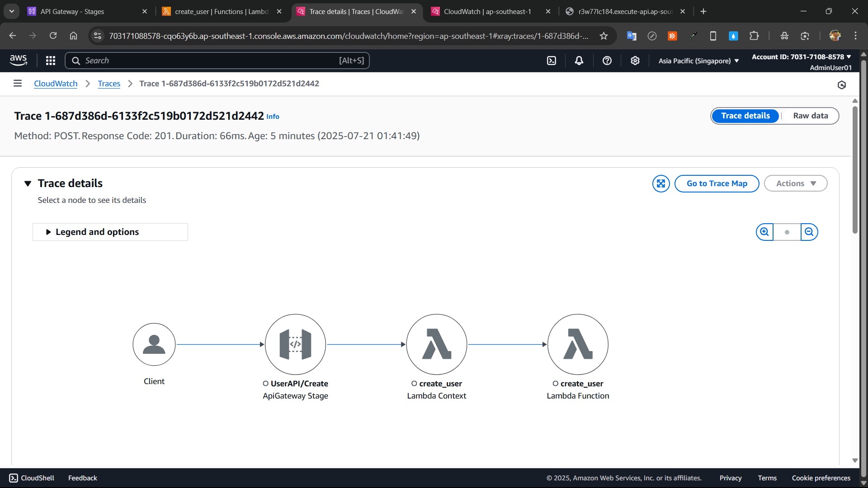This screenshot has width=868, height=488.
Task: Bookmark this page with the star icon
Action: (x=604, y=36)
